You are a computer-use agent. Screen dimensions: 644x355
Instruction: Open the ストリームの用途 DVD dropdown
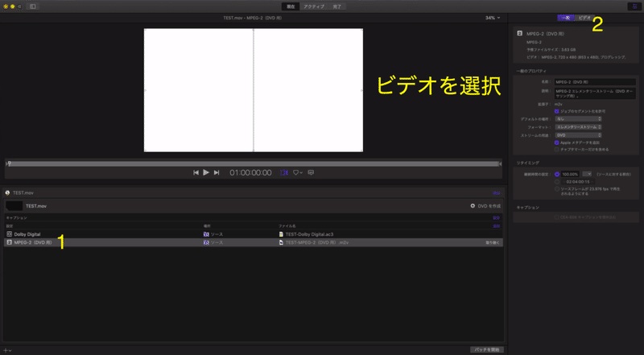[x=578, y=134]
